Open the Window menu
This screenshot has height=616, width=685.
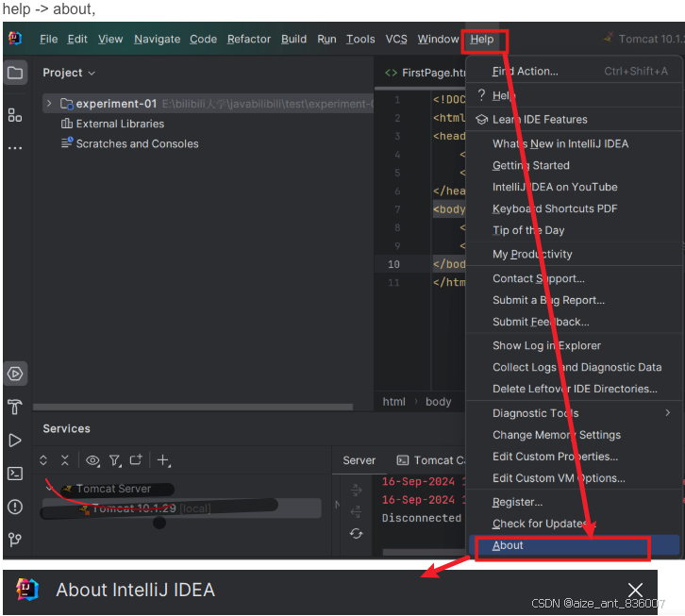pos(438,39)
